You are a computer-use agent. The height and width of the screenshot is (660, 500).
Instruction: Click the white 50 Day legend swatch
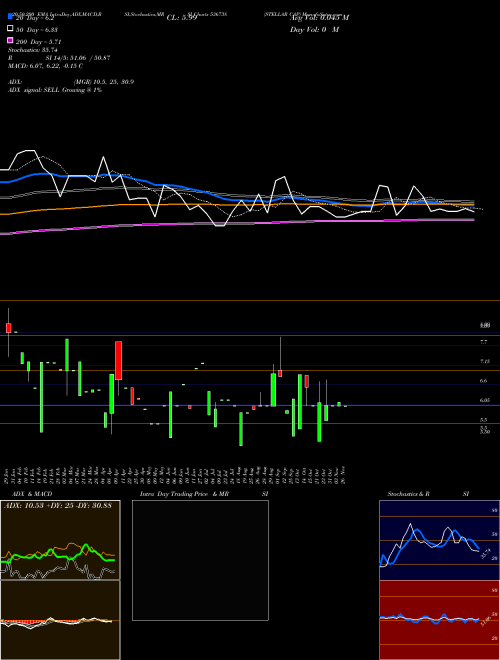[11, 29]
